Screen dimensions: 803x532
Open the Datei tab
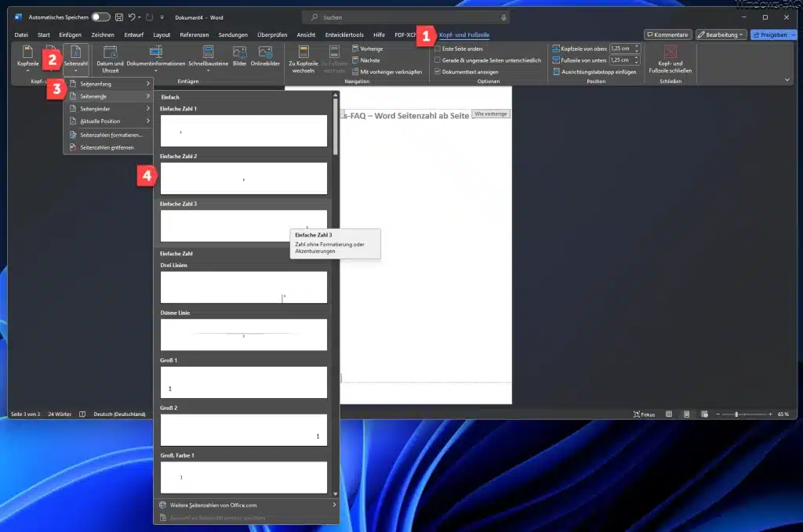21,34
